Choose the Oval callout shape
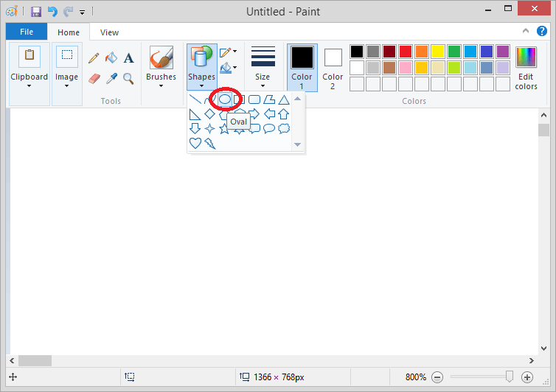This screenshot has width=556, height=392. click(x=269, y=128)
